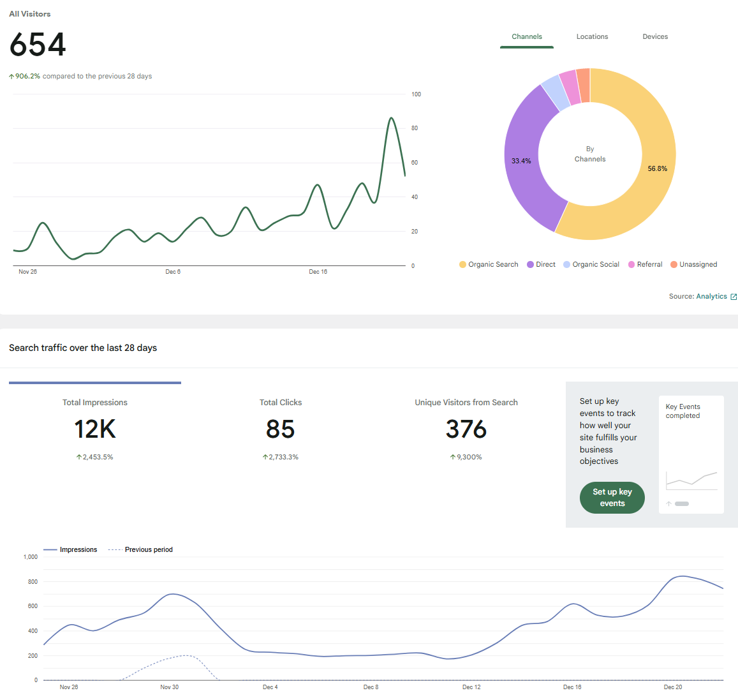Click the orange Unassigned legend dot
Viewport: 738px width, 700px height.
[x=674, y=264]
